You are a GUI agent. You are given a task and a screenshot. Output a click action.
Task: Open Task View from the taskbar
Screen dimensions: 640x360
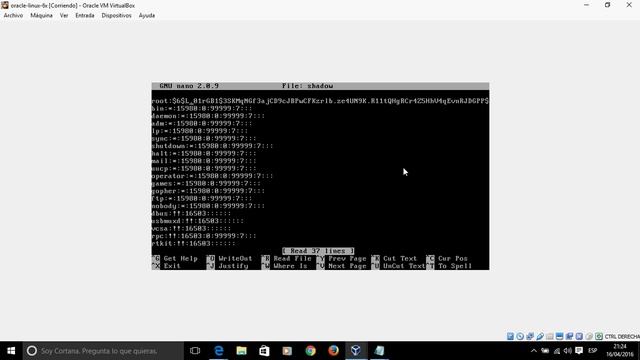195,351
